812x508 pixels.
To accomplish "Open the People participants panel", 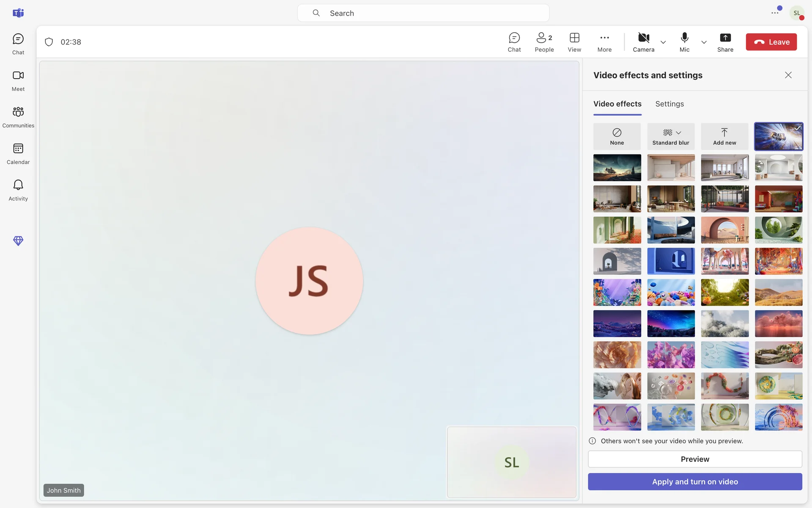I will pos(544,42).
